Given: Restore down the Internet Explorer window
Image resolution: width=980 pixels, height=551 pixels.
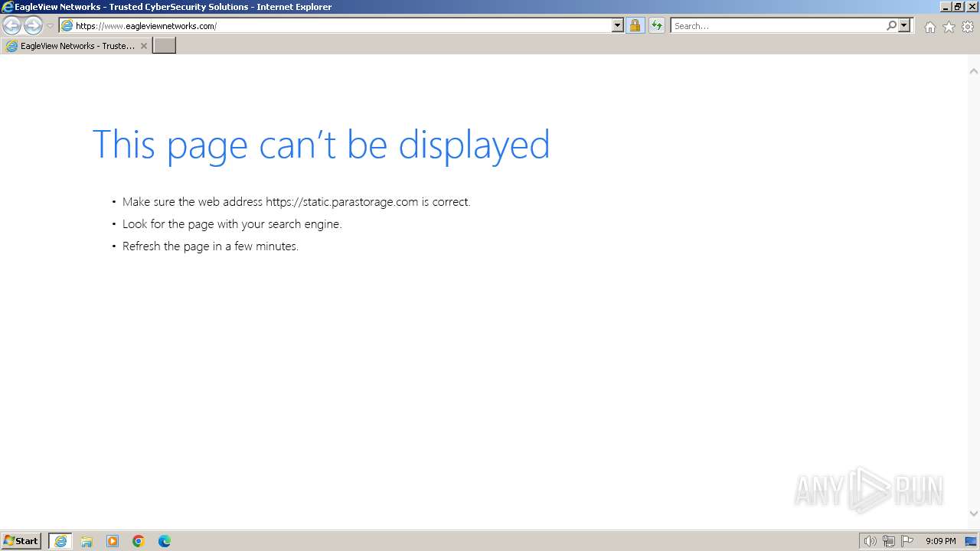Looking at the screenshot, I should coord(959,6).
